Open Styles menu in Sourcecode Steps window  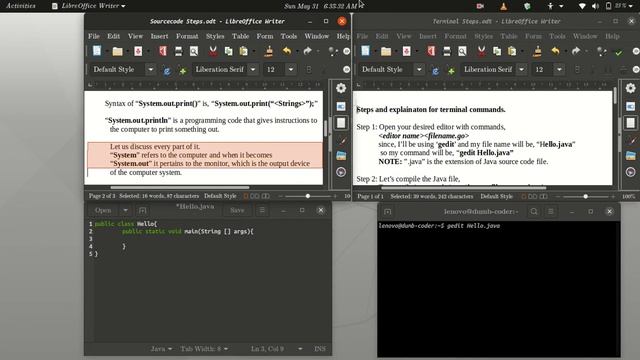click(x=215, y=36)
